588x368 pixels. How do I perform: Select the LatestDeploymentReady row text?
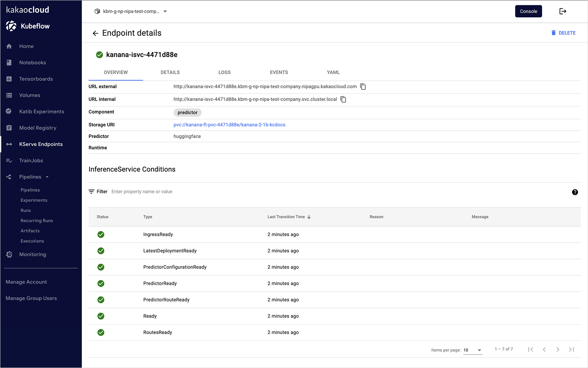[x=170, y=251]
